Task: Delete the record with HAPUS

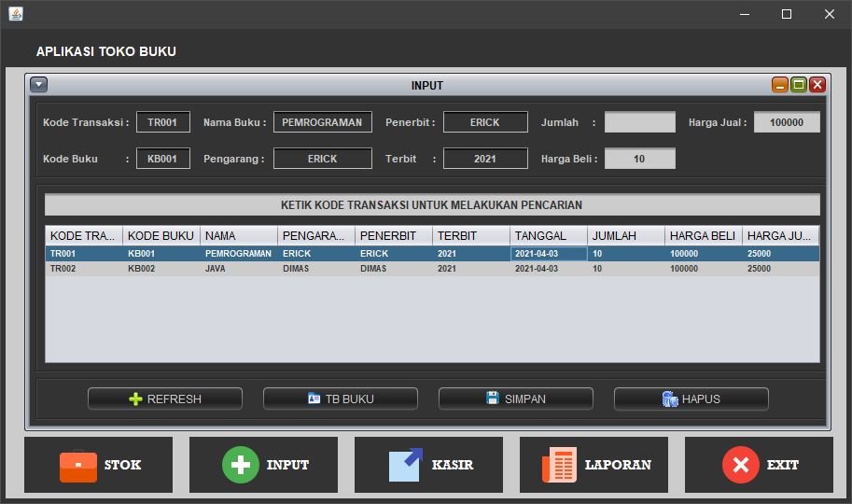Action: pos(691,399)
